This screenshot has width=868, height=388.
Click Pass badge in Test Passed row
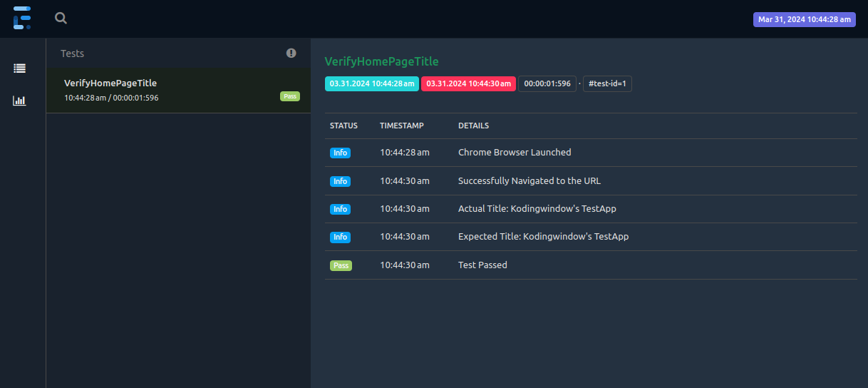click(341, 265)
